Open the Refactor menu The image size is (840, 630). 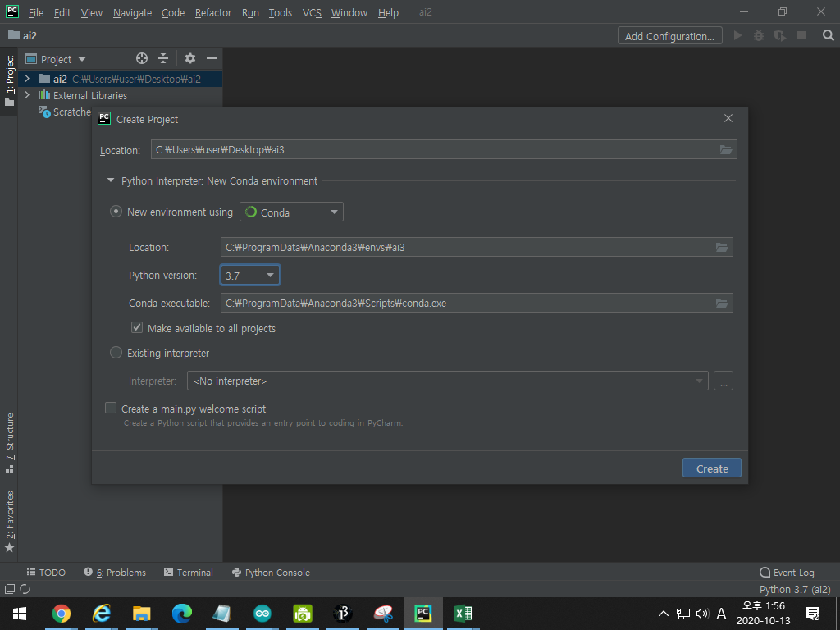pyautogui.click(x=213, y=12)
